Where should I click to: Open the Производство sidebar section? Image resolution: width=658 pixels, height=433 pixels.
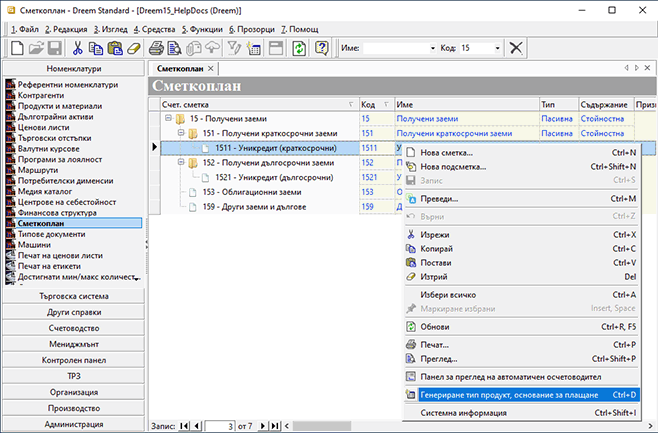tap(73, 408)
